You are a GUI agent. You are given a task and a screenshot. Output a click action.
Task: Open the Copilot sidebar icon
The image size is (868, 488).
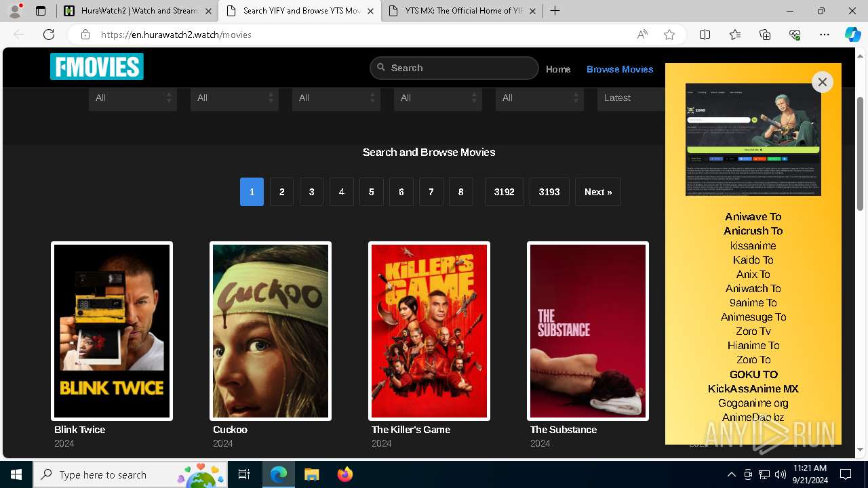point(852,35)
